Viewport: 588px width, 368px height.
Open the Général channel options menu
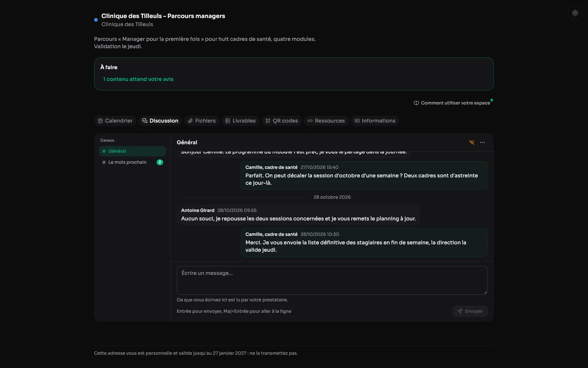(483, 142)
